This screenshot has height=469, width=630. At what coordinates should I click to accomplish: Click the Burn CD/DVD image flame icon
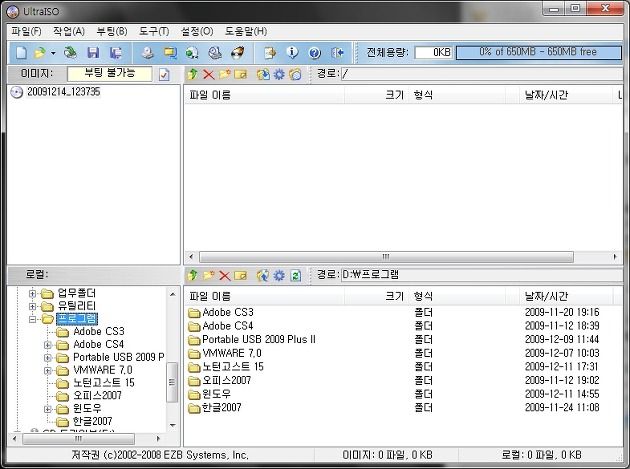(x=238, y=53)
